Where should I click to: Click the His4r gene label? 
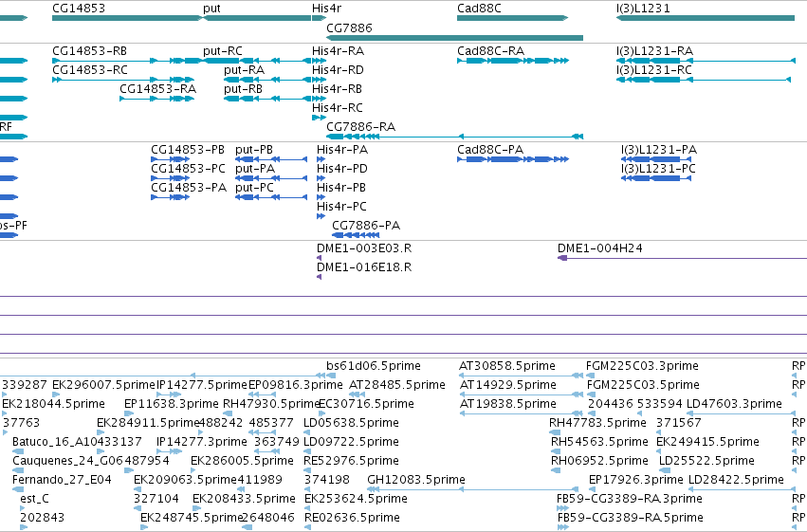(326, 9)
